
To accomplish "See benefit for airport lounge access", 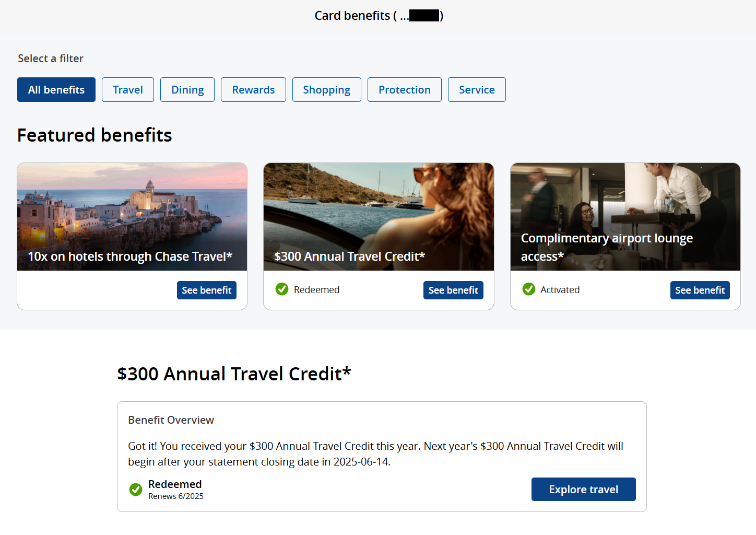I will pyautogui.click(x=700, y=290).
